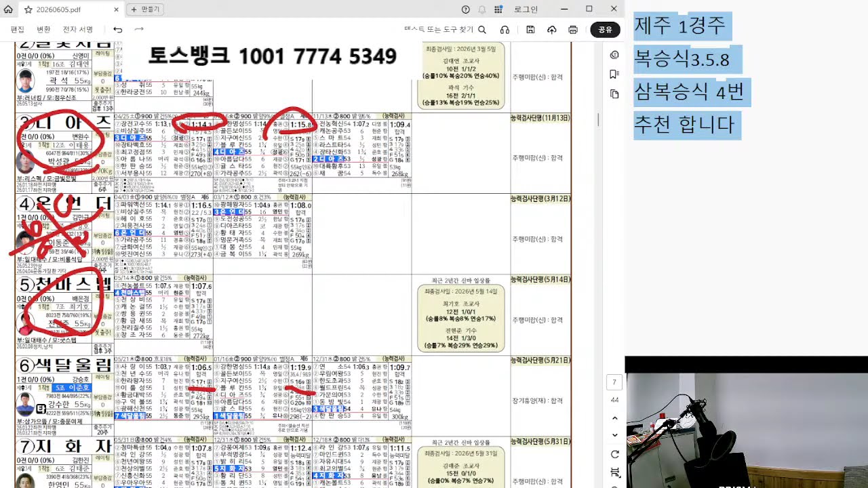Viewport: 868px width, 488px height.
Task: Print the document
Action: click(x=573, y=30)
